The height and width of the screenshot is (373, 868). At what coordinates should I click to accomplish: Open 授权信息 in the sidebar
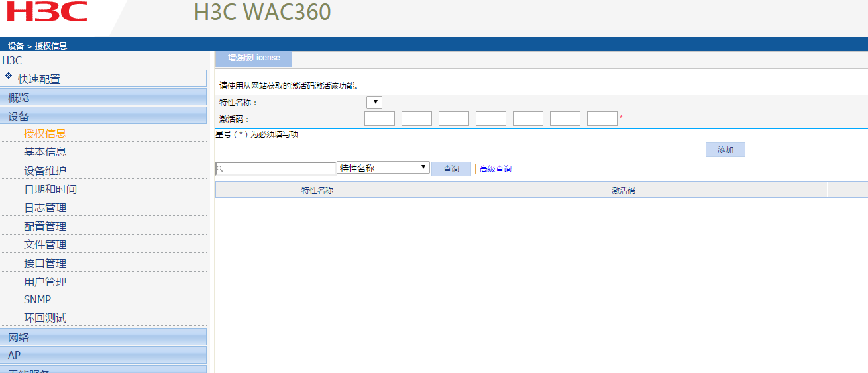pos(45,133)
